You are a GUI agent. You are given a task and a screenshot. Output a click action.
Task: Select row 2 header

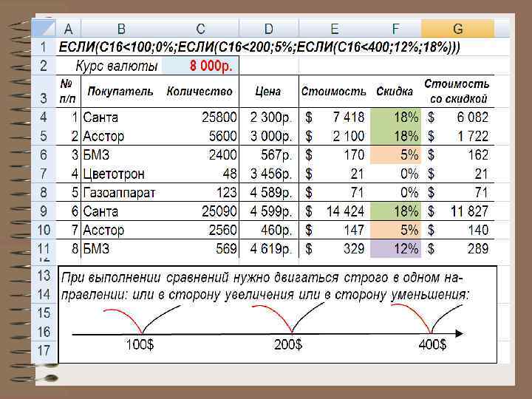pos(44,65)
